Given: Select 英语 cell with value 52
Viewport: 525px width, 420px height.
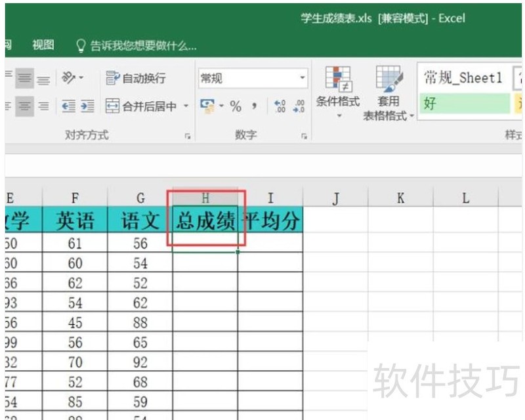Looking at the screenshot, I should click(x=75, y=381).
